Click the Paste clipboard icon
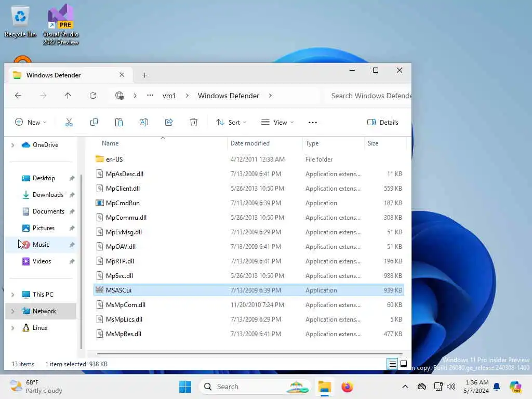This screenshot has width=532, height=399. tap(119, 123)
